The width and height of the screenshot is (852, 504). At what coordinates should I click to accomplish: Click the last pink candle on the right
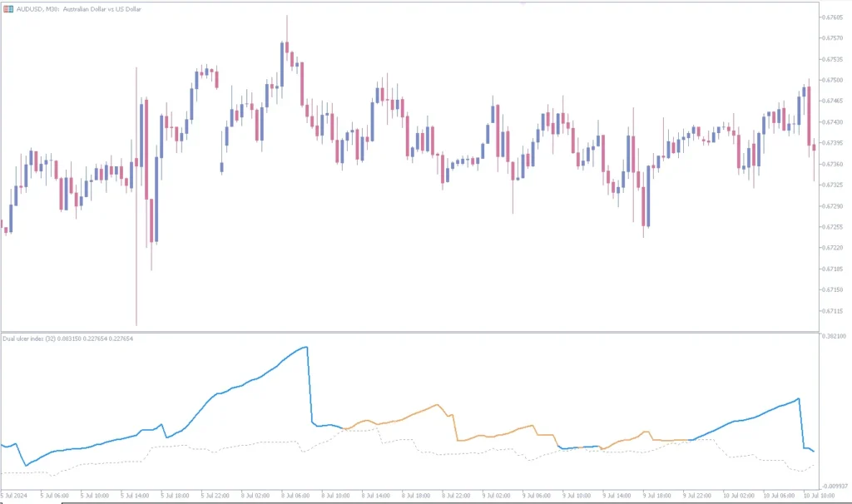[x=813, y=148]
